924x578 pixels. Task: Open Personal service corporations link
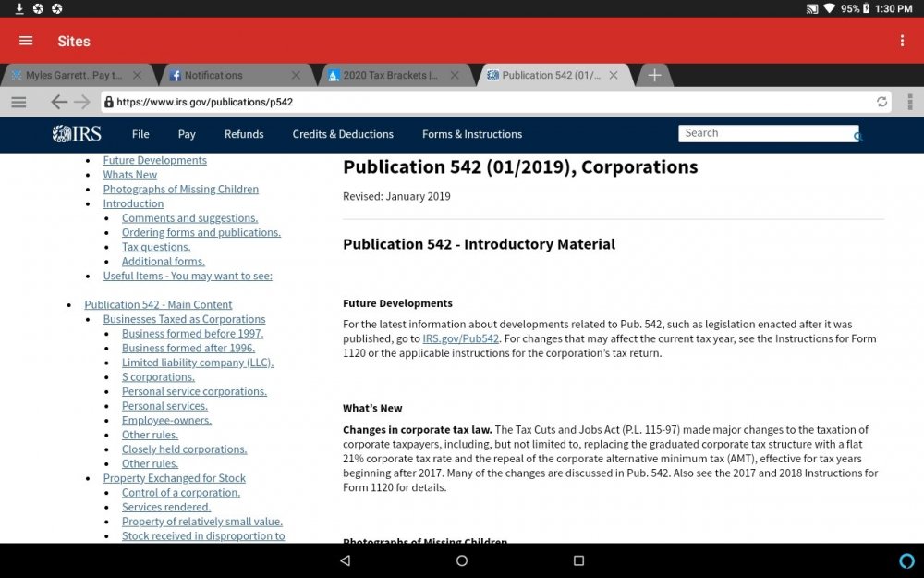coord(194,391)
